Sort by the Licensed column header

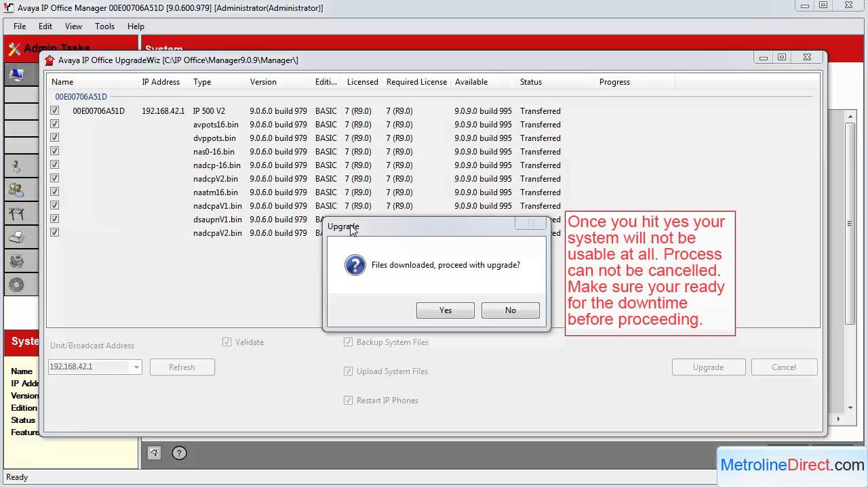coord(363,82)
